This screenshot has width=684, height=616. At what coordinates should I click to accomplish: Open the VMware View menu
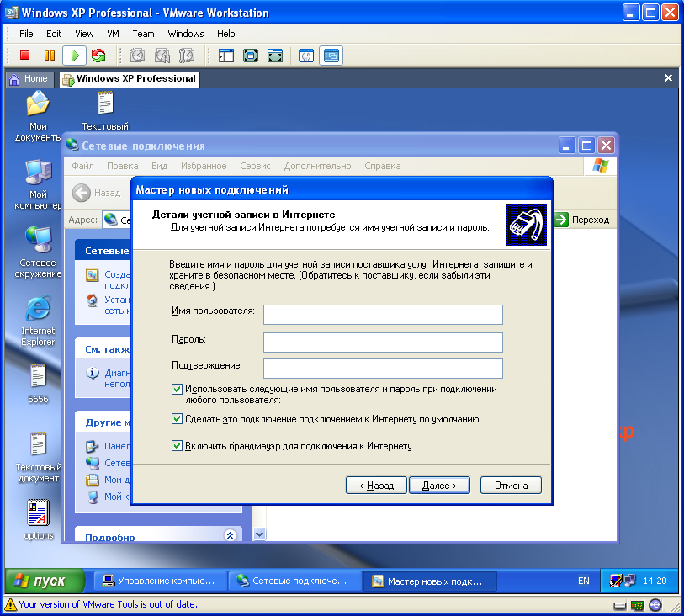pos(84,34)
